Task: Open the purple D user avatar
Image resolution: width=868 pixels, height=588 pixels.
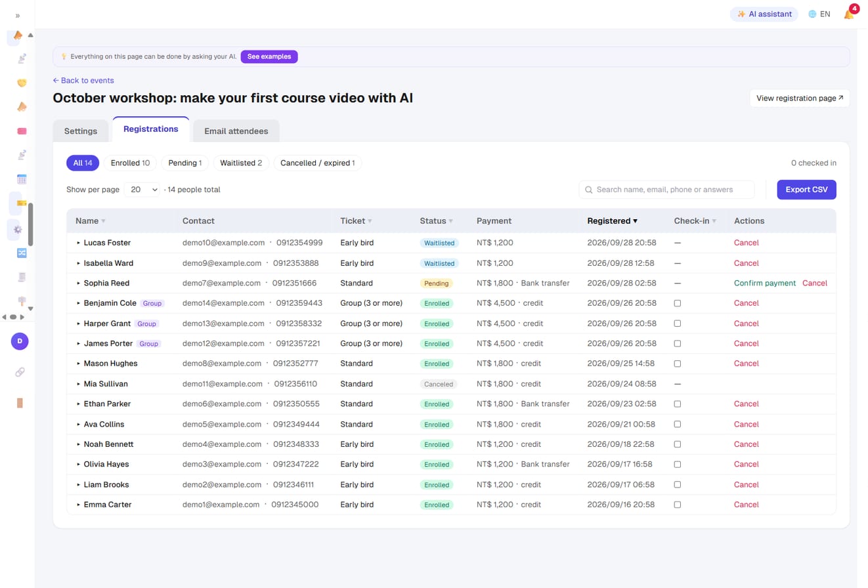Action: coord(20,341)
